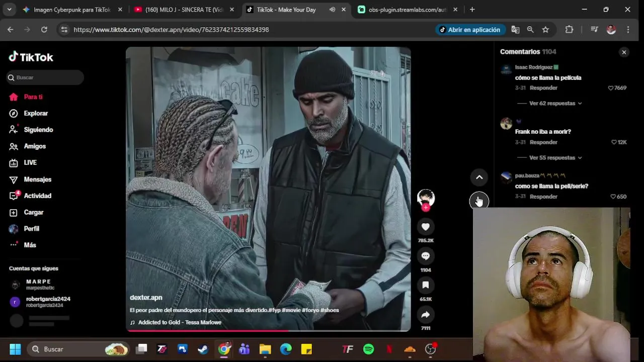Open Actividad notifications
This screenshot has height=362, width=644.
tap(30, 196)
